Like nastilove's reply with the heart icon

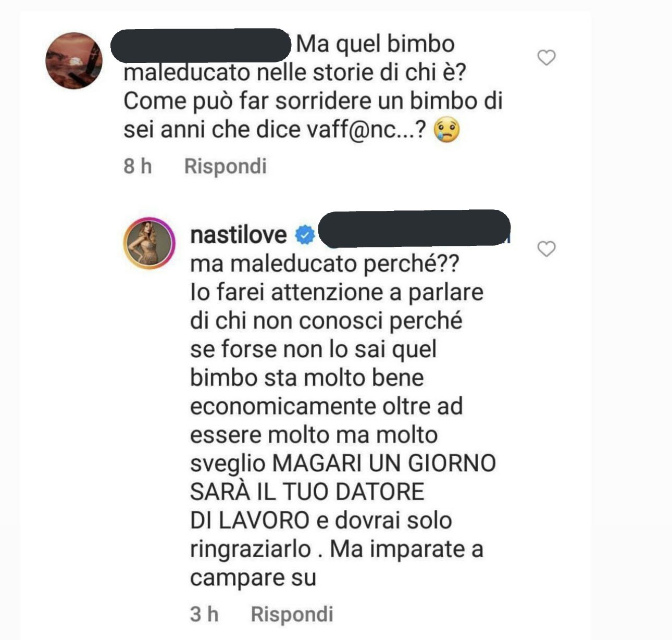[546, 249]
